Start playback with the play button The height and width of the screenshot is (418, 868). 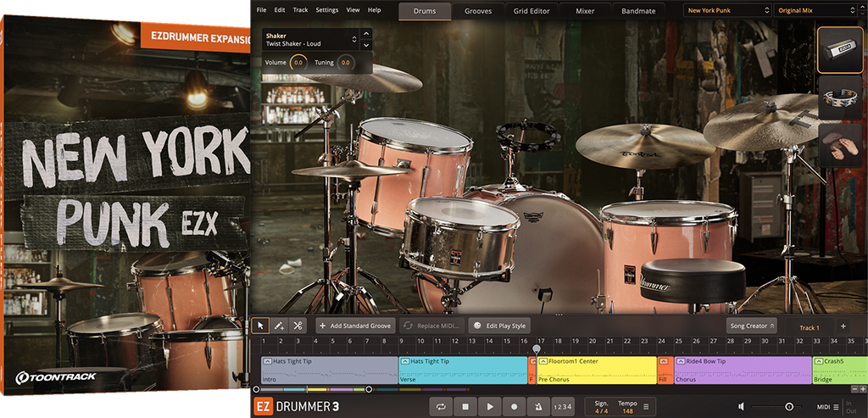(489, 407)
